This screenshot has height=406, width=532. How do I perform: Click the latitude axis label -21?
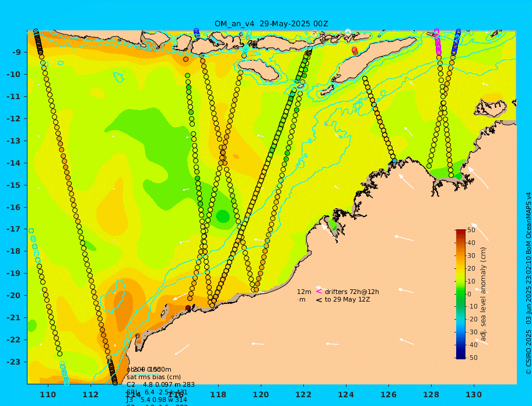14,318
